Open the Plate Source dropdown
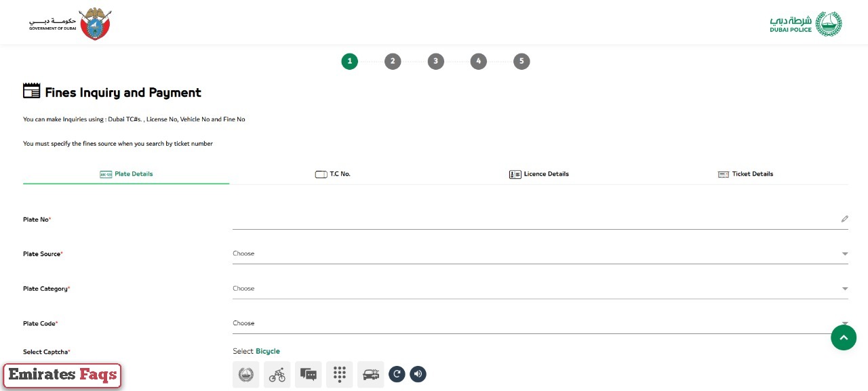This screenshot has width=868, height=391. click(539, 254)
